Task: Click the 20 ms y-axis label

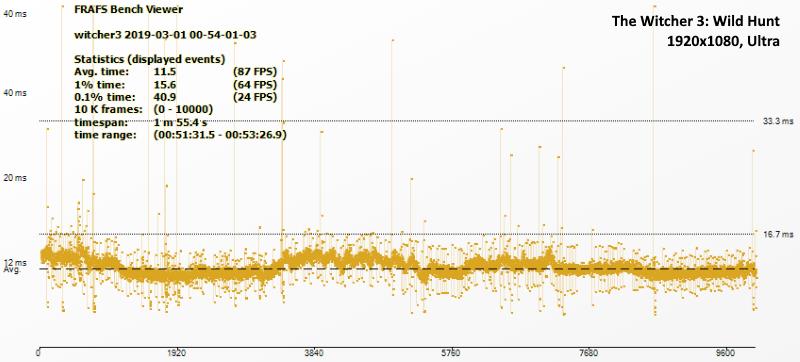Action: pyautogui.click(x=15, y=178)
